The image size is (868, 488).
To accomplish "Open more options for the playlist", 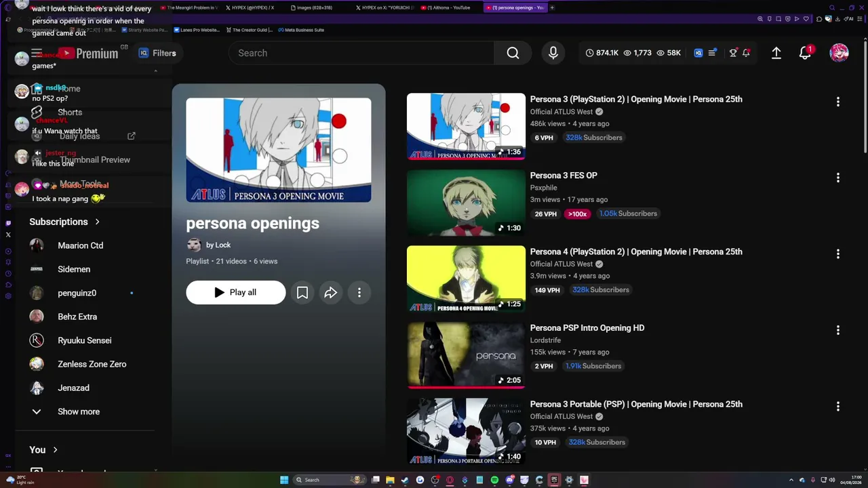I will 359,292.
